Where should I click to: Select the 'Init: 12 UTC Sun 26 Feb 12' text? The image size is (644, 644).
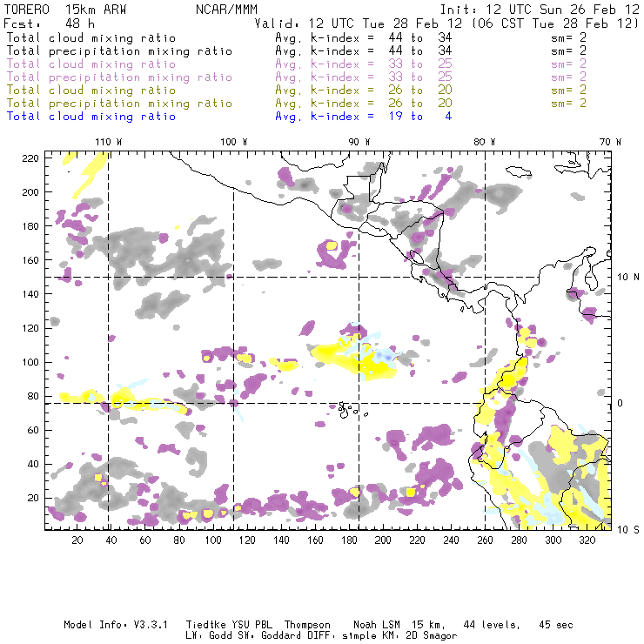coord(540,10)
